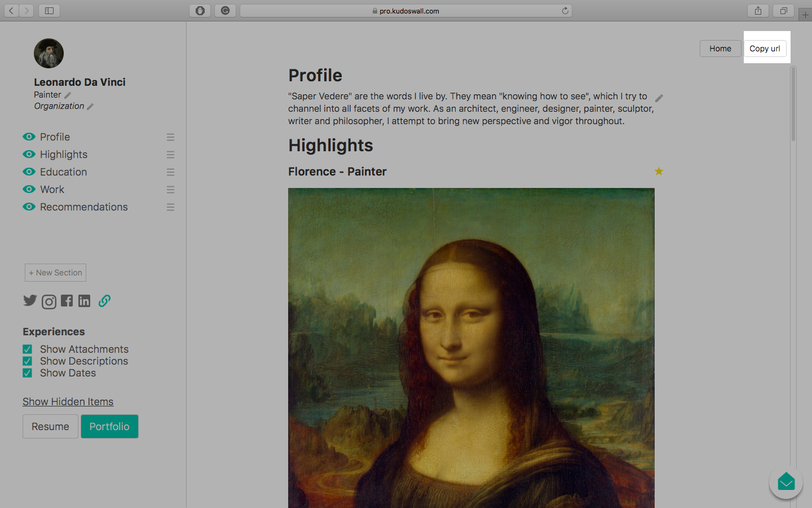Image resolution: width=812 pixels, height=508 pixels.
Task: Switch to Resume view button
Action: (x=50, y=426)
